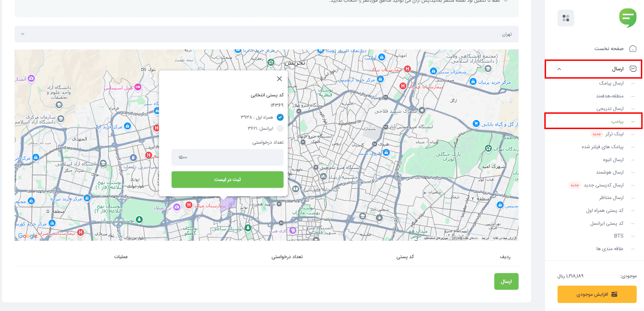Select the ایرانسل radio option
The image size is (644, 311).
point(280,128)
